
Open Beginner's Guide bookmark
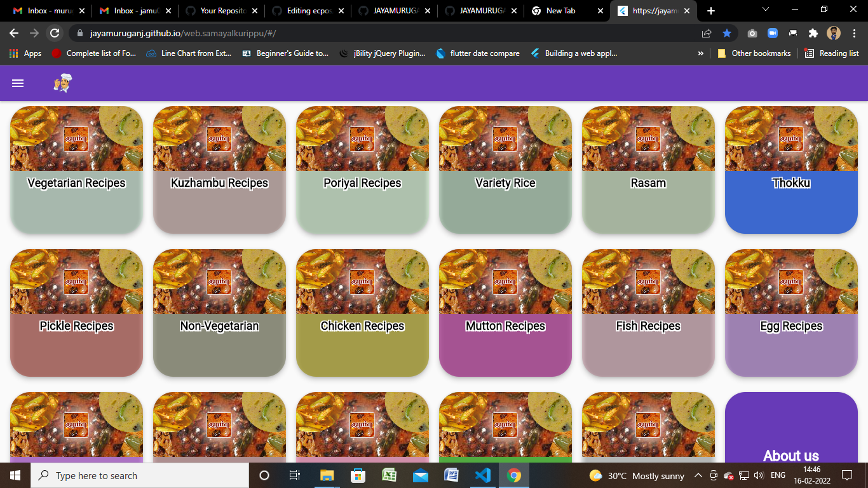285,53
